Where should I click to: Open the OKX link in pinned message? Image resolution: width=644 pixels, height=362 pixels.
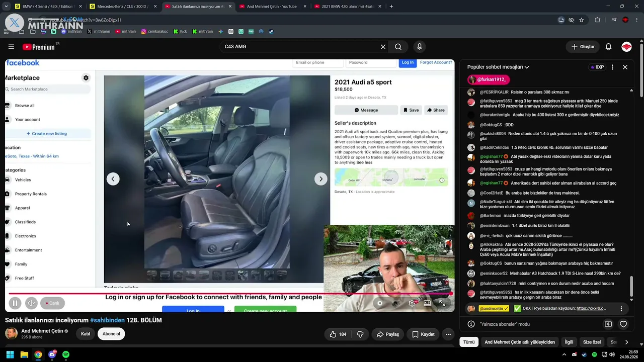click(x=591, y=309)
